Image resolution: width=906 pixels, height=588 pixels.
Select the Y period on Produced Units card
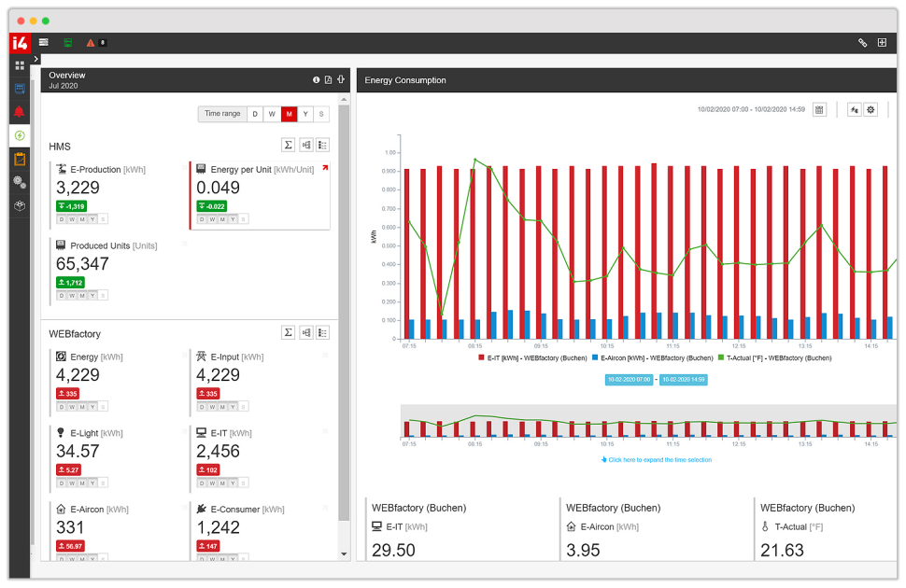coord(92,296)
